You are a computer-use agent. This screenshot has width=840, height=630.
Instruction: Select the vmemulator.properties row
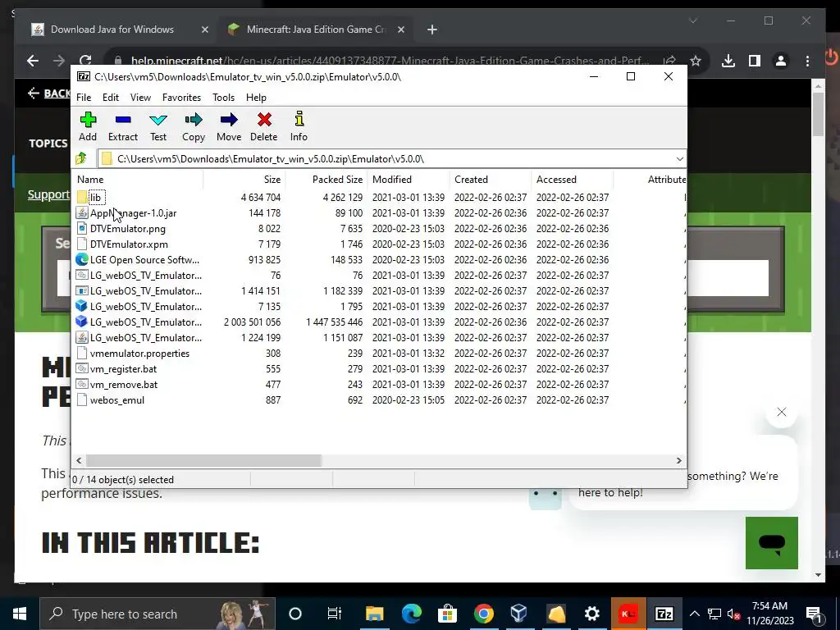click(379, 354)
